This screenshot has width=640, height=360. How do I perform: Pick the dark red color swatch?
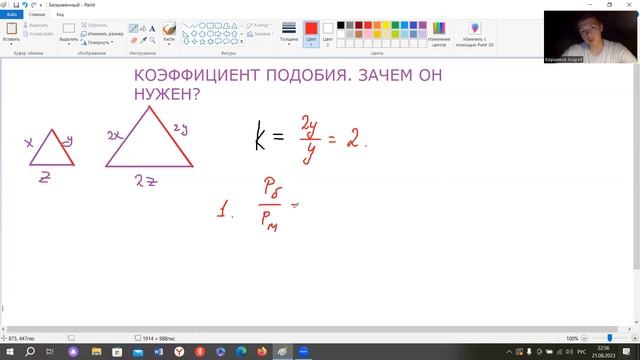pyautogui.click(x=359, y=25)
